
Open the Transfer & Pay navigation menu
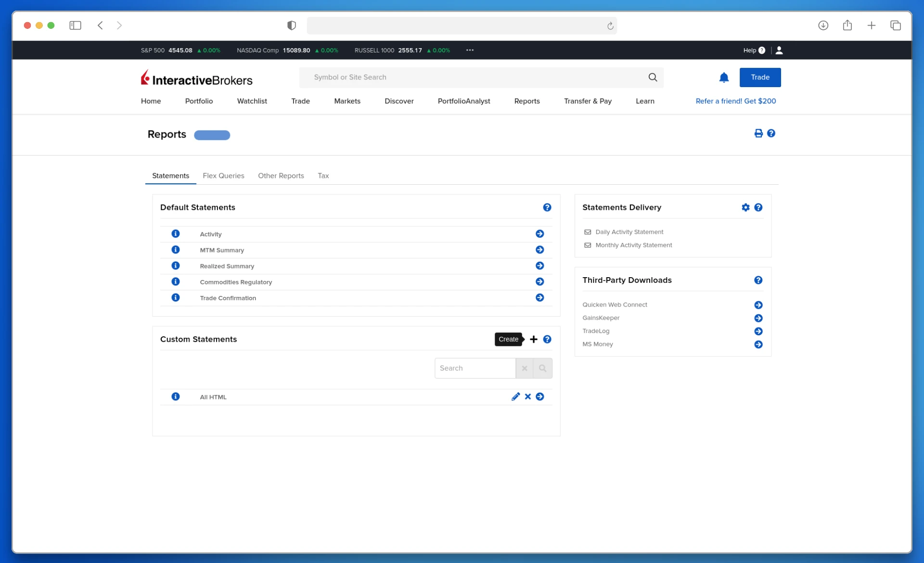588,101
